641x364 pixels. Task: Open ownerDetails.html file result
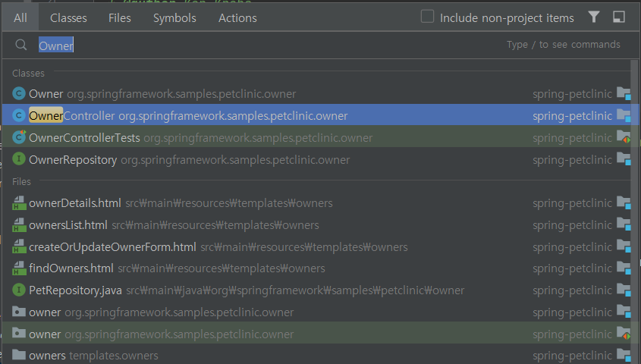[x=317, y=203]
